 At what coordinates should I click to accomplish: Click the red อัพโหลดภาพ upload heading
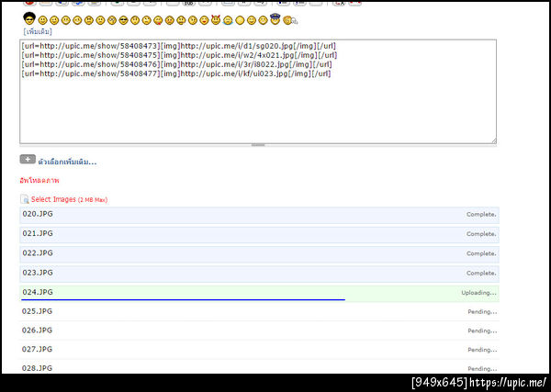(39, 181)
